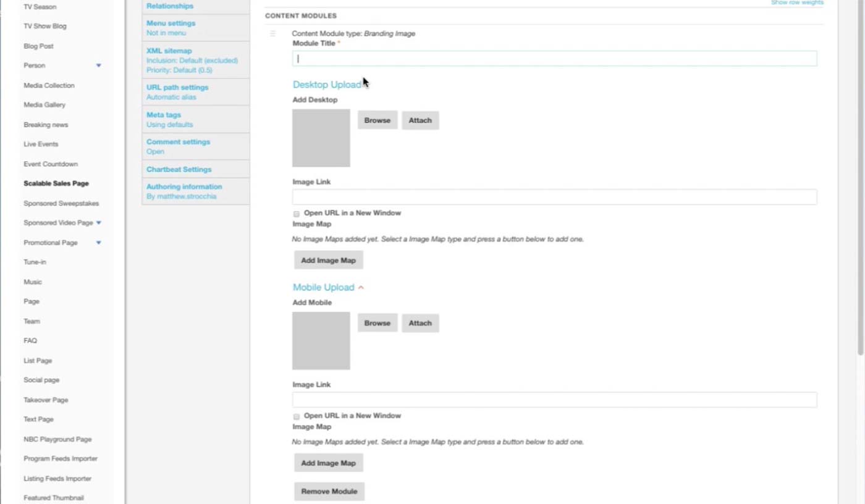
Task: Click Attach under Add Mobile
Action: pyautogui.click(x=420, y=323)
